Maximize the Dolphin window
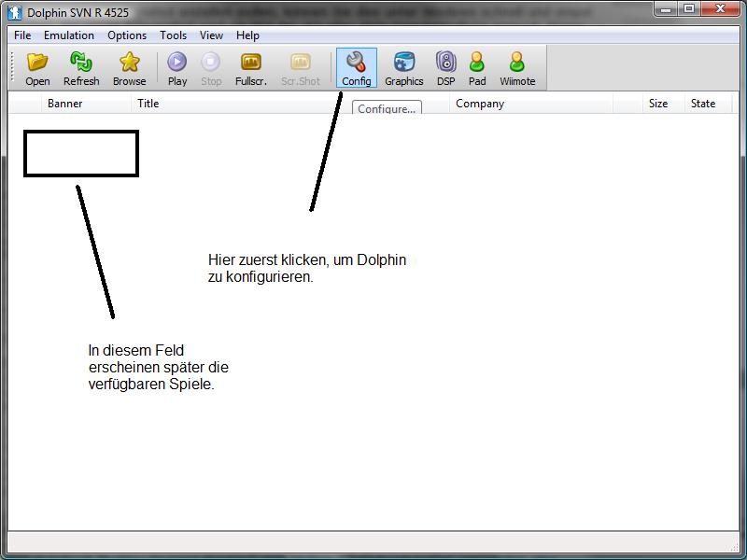 [689, 9]
